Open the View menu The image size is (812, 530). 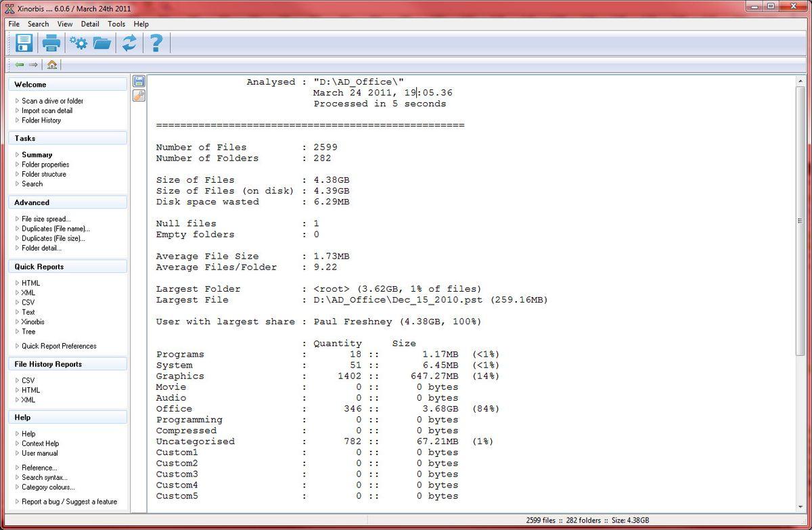coord(65,24)
